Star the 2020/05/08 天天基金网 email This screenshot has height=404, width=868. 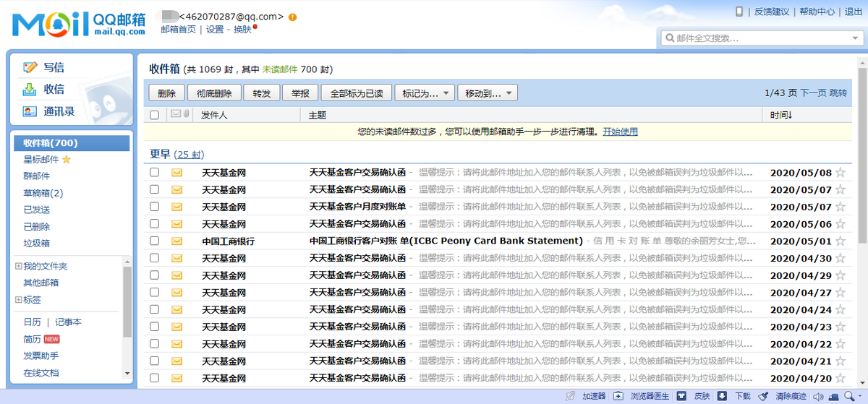pyautogui.click(x=840, y=172)
